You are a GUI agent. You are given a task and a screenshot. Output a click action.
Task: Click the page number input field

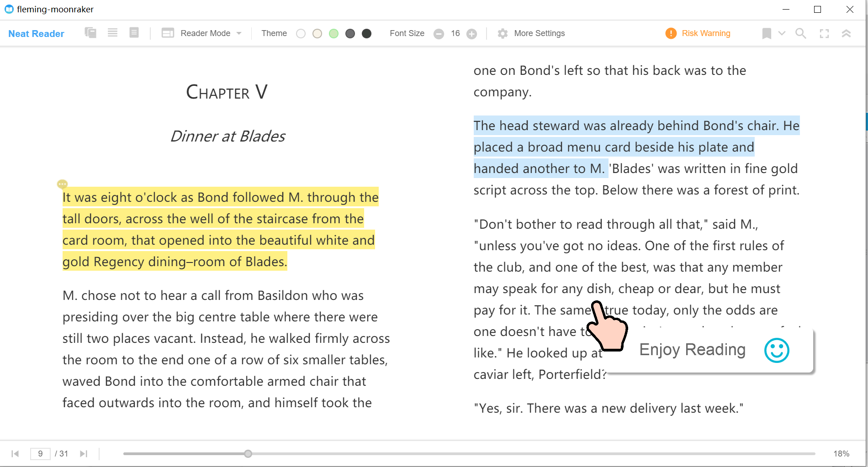40,454
